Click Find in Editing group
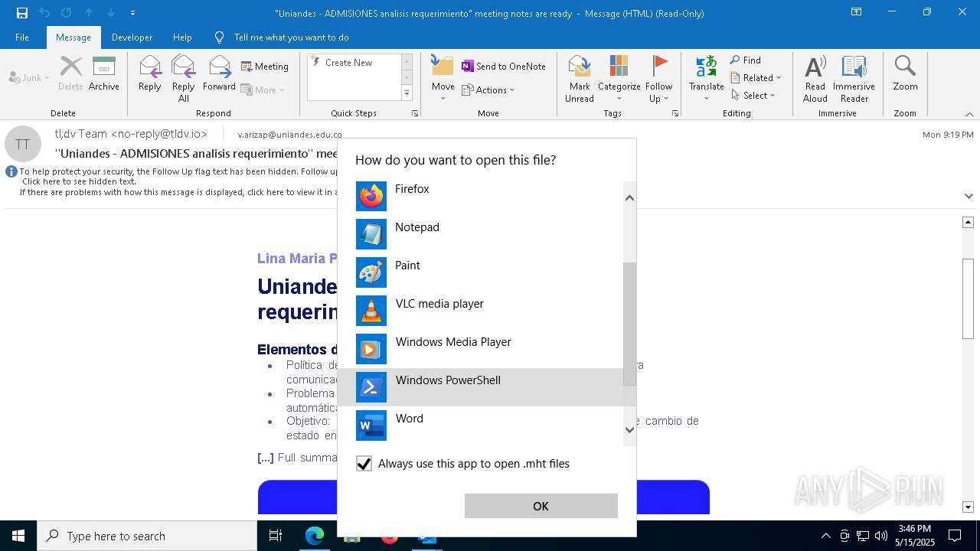This screenshot has width=980, height=551. 745,60
